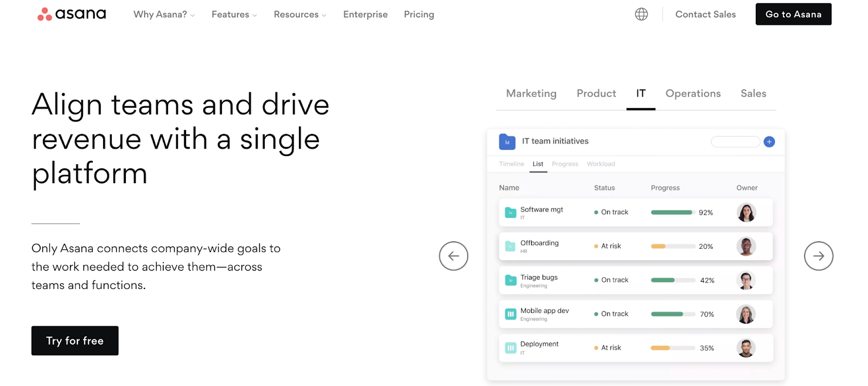Click the Triage bugs 42% progress bar
Viewport: 868px width, 386px height.
[x=673, y=280]
